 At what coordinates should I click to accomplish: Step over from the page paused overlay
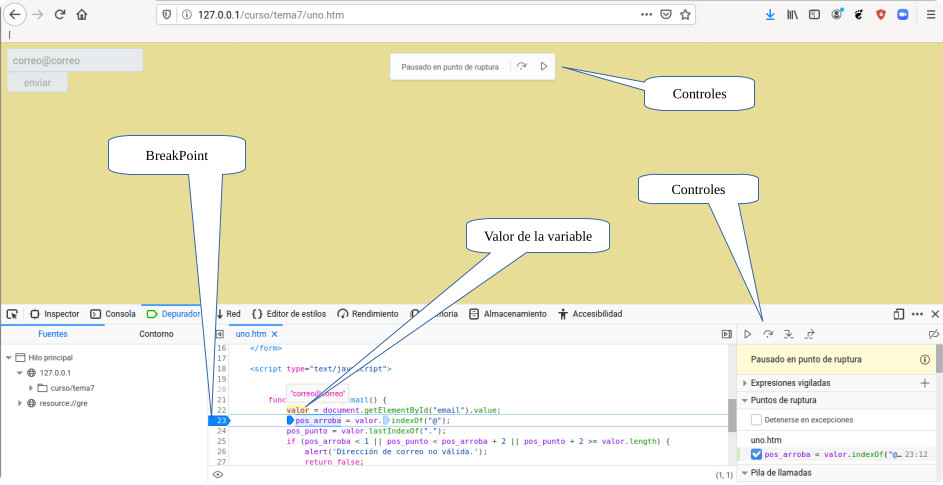pyautogui.click(x=522, y=67)
